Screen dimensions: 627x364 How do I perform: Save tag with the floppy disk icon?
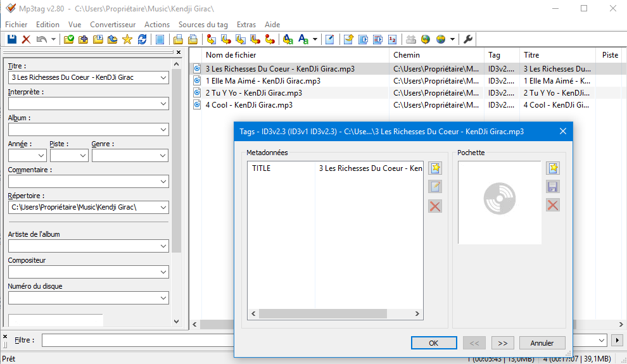coord(12,39)
